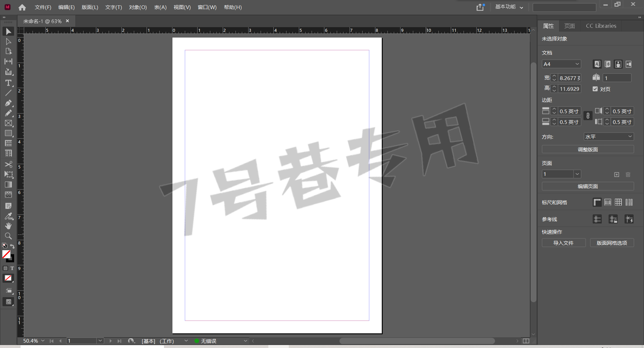Go to next page arrow in status bar
Viewport: 644px width, 348px height.
tap(110, 341)
